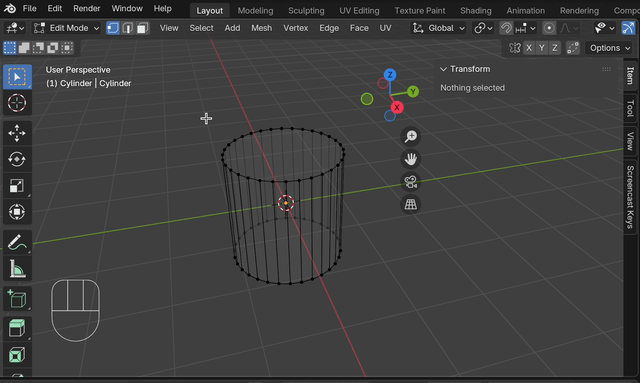Enable Edge select mode
640x383 pixels.
click(128, 28)
